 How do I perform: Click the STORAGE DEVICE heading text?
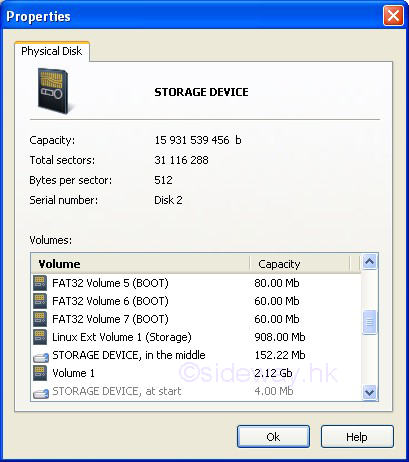point(201,92)
